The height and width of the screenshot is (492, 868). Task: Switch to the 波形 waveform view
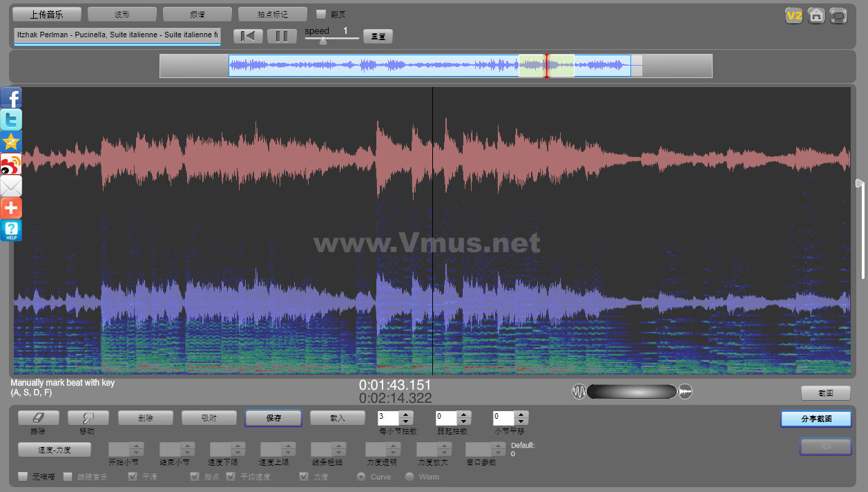pos(122,14)
